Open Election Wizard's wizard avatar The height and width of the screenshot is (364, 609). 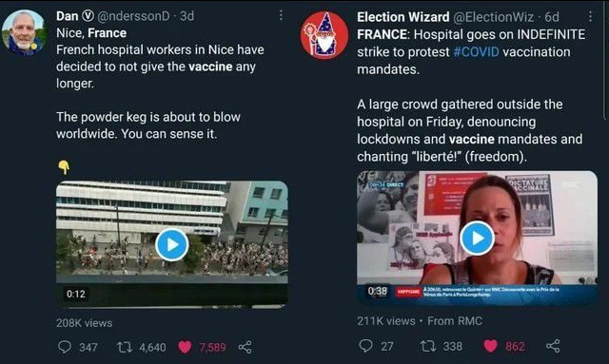[x=324, y=35]
